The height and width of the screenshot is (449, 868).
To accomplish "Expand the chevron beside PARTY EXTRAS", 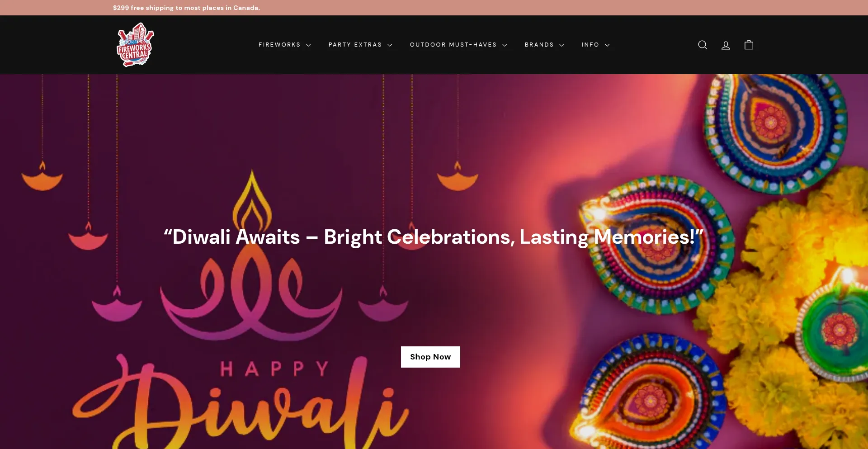I will (x=390, y=45).
